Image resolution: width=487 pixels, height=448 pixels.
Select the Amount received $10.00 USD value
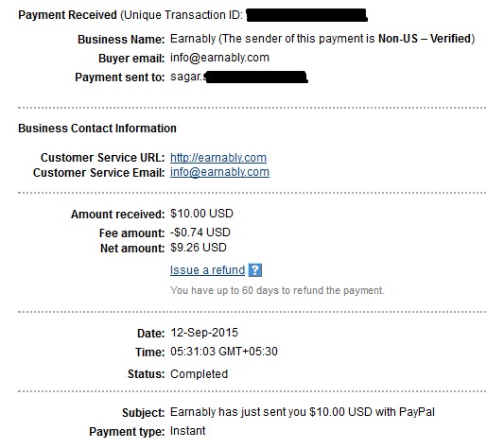[x=201, y=214]
